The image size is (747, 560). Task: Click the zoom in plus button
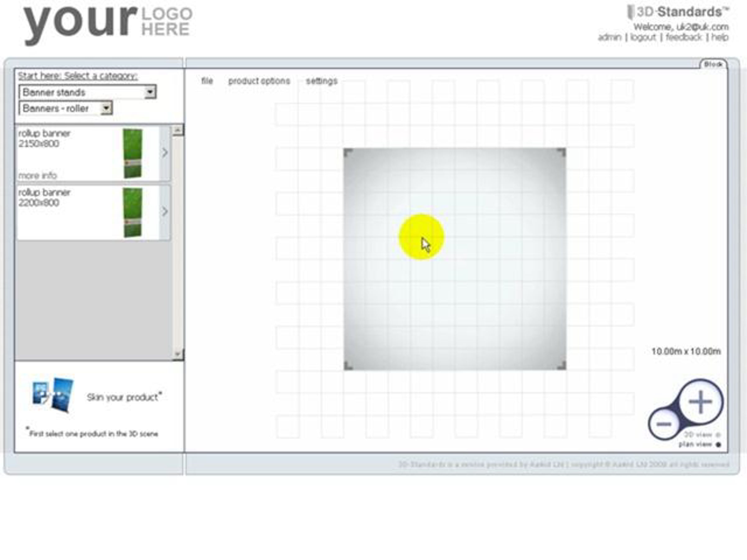point(700,402)
